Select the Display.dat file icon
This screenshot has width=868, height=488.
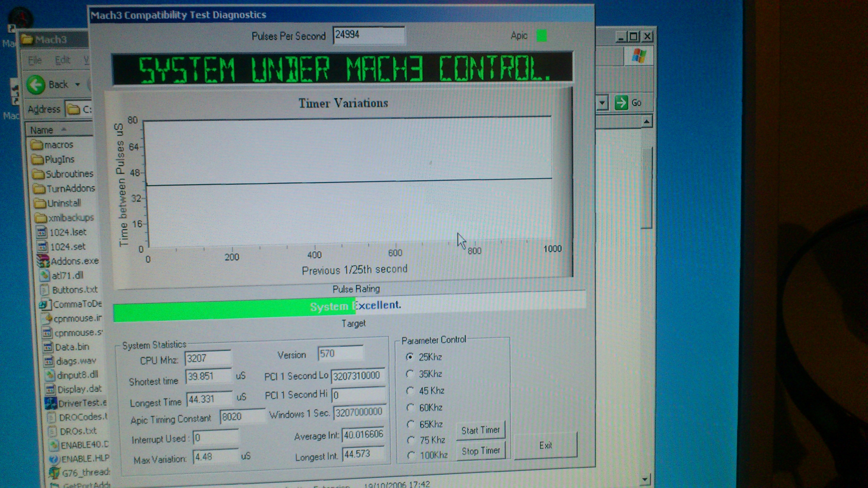pyautogui.click(x=51, y=389)
